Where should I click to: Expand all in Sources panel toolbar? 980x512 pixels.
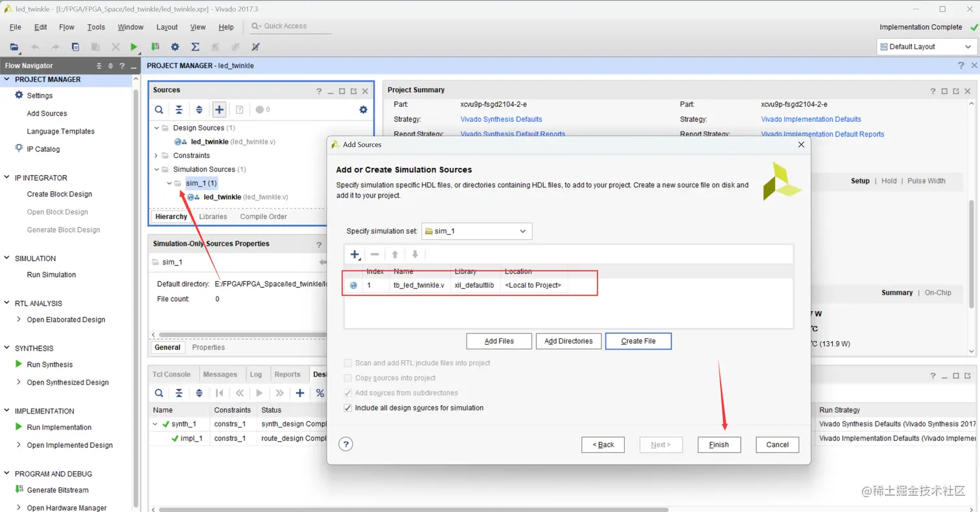pos(199,110)
